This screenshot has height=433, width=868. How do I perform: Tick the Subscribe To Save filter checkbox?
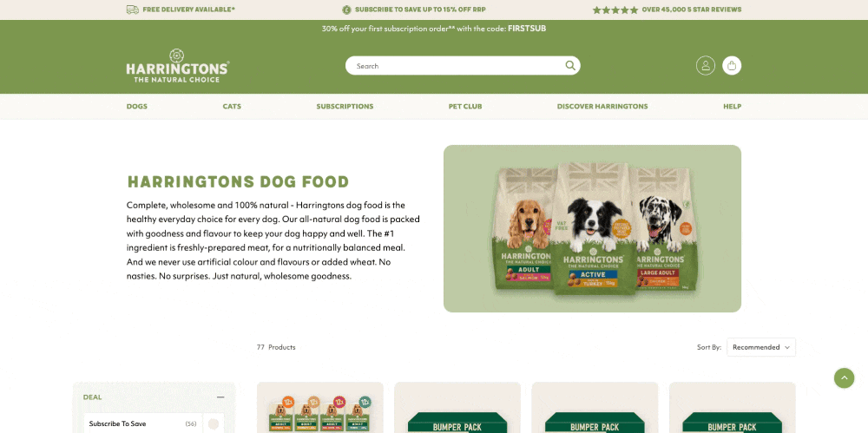coord(214,424)
